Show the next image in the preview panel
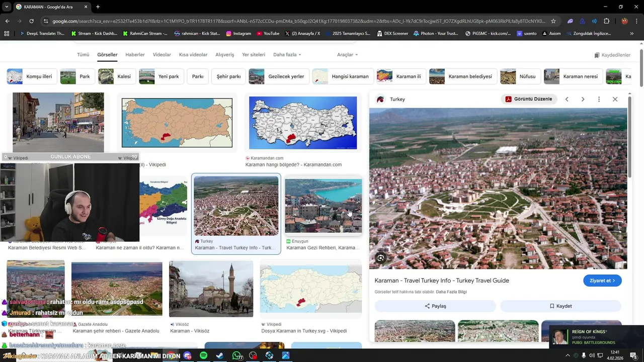The width and height of the screenshot is (644, 362). click(x=583, y=99)
